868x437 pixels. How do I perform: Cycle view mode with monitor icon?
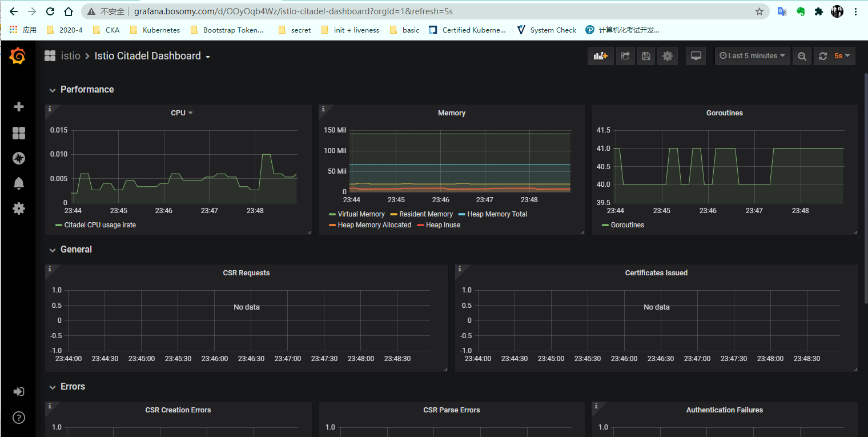tap(696, 56)
